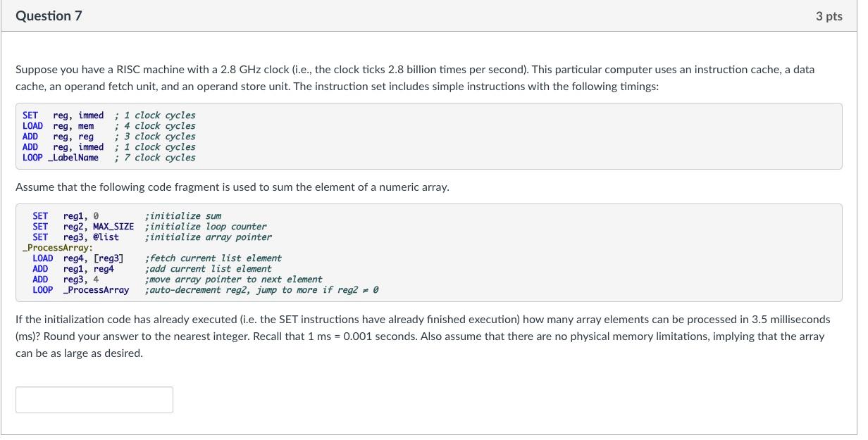This screenshot has width=868, height=440.
Task: Click the "SET reg, immed" timing line
Action: 63,115
